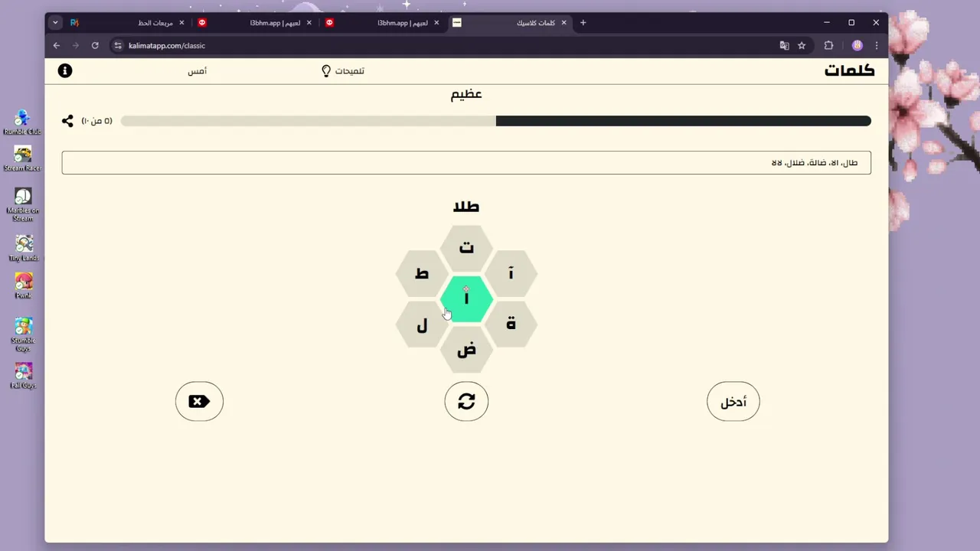Screen dimensions: 980x551
Task: Open Tiny Lands desktop shortcut
Action: coord(23,248)
